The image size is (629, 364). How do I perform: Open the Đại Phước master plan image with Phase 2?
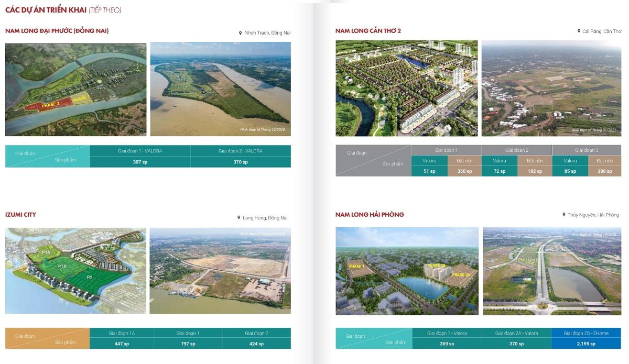pyautogui.click(x=76, y=90)
